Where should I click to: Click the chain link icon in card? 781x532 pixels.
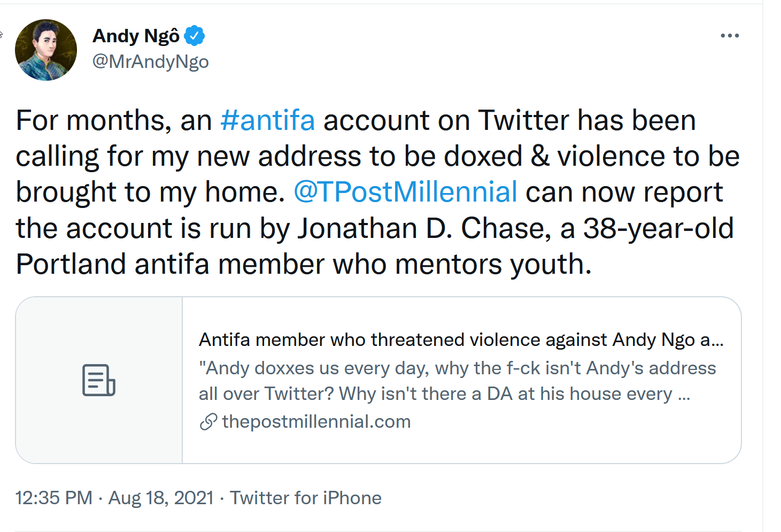pyautogui.click(x=208, y=422)
